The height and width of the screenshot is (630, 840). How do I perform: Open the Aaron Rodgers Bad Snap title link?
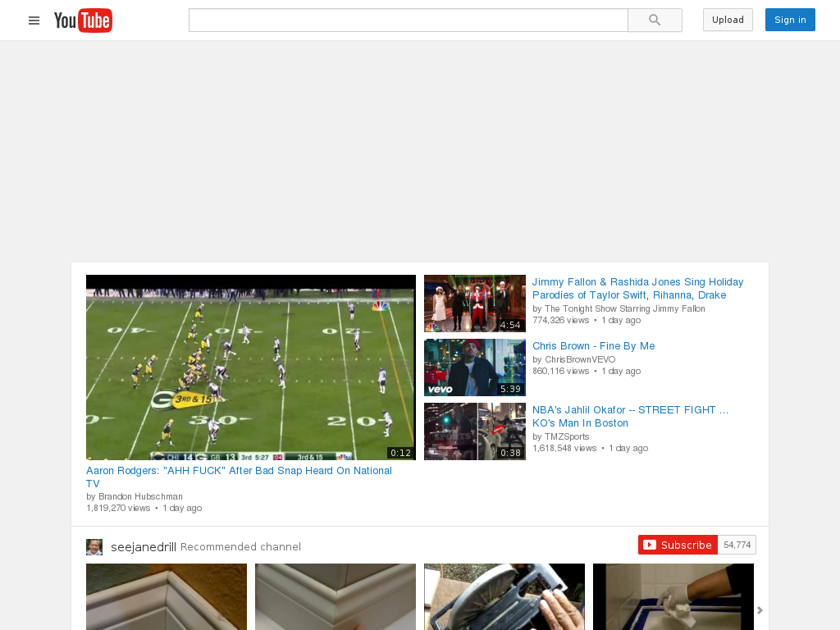(x=239, y=477)
